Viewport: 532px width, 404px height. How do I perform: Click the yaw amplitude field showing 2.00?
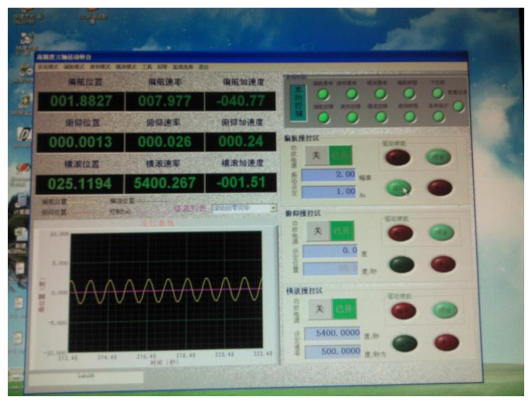tap(328, 175)
